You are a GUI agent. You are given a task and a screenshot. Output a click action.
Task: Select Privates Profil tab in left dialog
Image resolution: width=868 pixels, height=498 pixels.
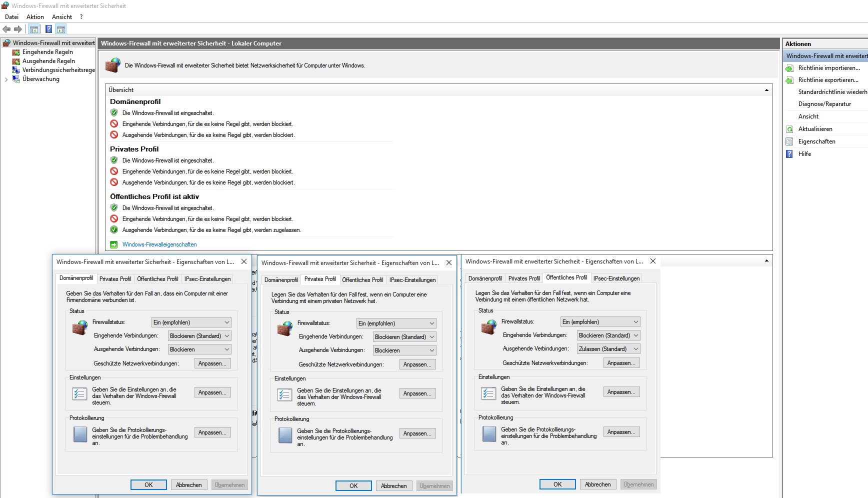pyautogui.click(x=115, y=279)
